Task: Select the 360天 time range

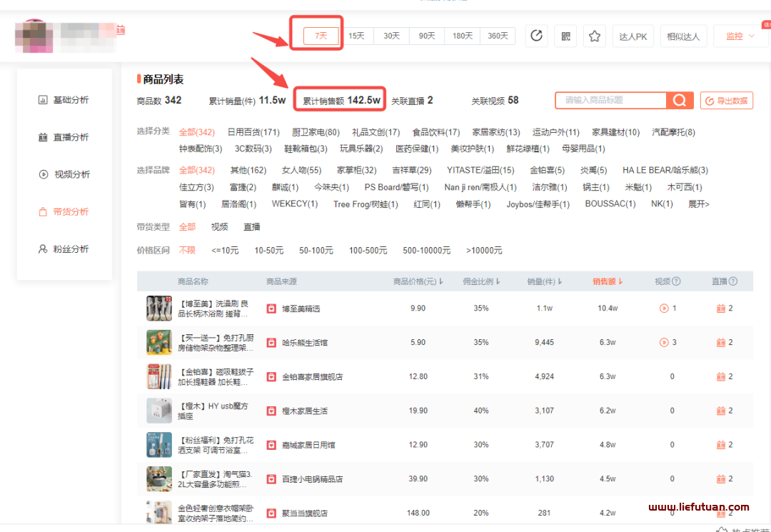Action: (498, 36)
